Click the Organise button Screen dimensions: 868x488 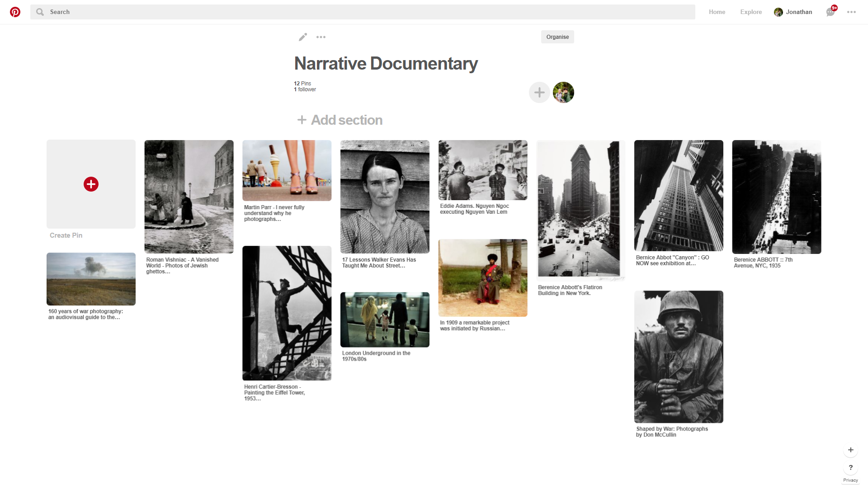[557, 37]
